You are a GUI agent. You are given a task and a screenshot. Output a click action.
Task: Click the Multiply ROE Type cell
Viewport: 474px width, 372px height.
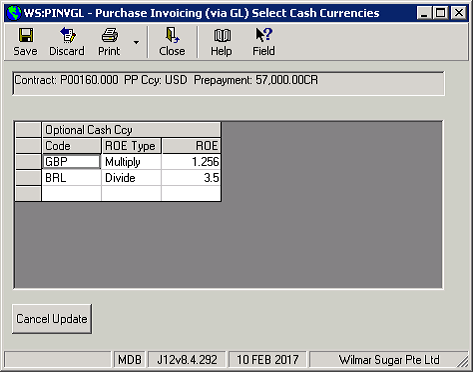click(131, 162)
